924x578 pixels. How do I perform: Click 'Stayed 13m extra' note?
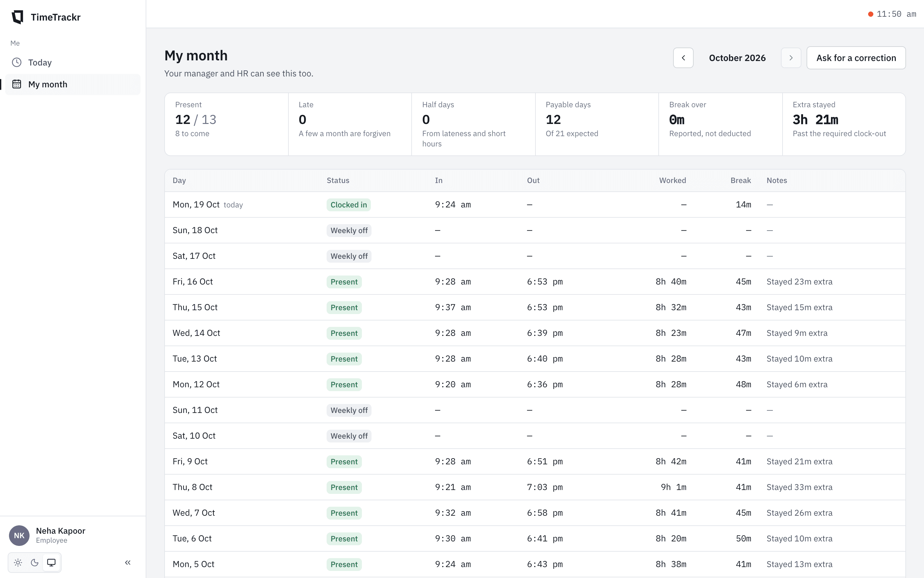pos(799,564)
